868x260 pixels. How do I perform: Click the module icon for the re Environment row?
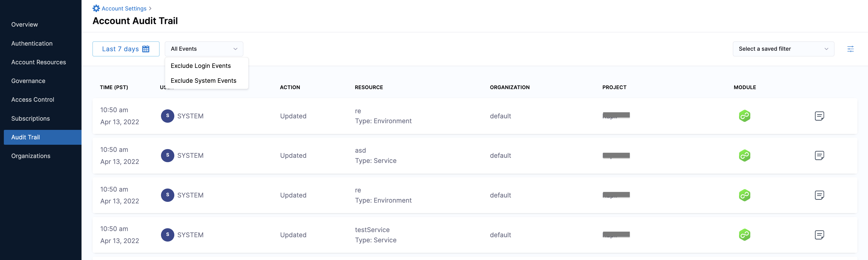[x=745, y=195]
